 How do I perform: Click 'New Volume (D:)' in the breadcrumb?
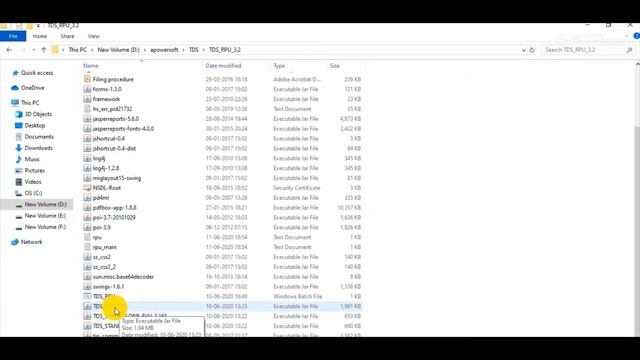pos(118,50)
